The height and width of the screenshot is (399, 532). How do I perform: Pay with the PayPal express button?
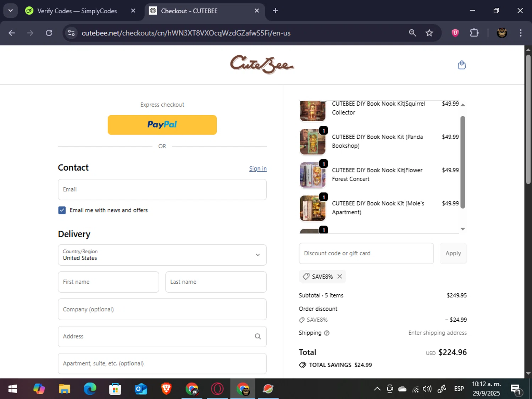(x=162, y=124)
